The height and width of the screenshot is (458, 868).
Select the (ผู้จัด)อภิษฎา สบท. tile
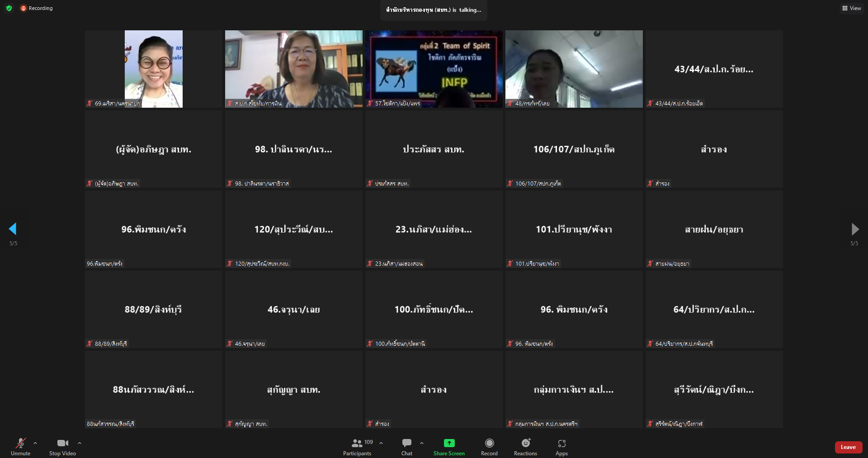pyautogui.click(x=154, y=149)
